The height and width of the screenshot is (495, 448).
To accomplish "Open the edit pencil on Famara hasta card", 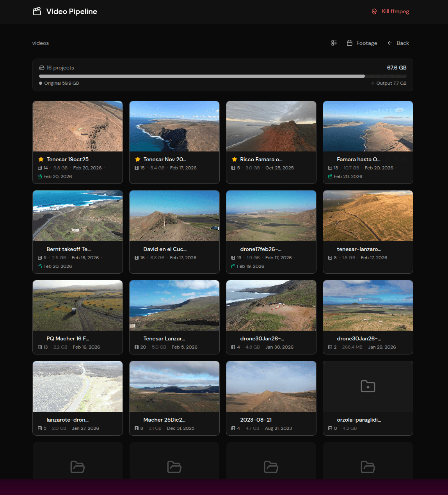I will pos(387,159).
